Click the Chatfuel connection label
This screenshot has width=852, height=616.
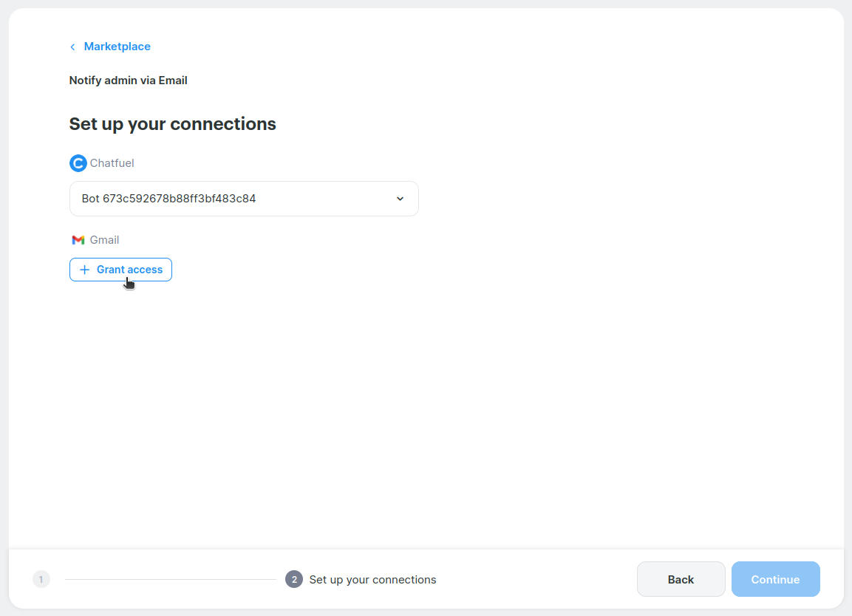[112, 163]
